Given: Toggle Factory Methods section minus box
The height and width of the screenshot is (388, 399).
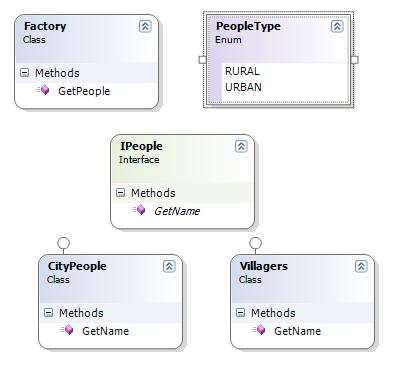Looking at the screenshot, I should tap(24, 73).
